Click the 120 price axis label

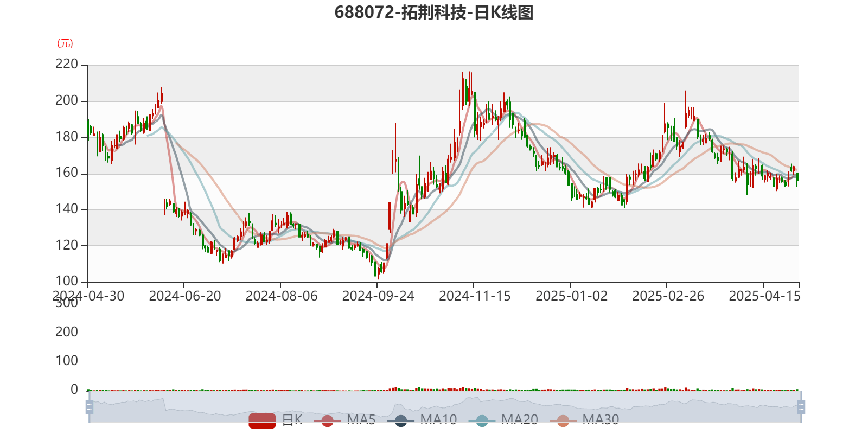[67, 245]
